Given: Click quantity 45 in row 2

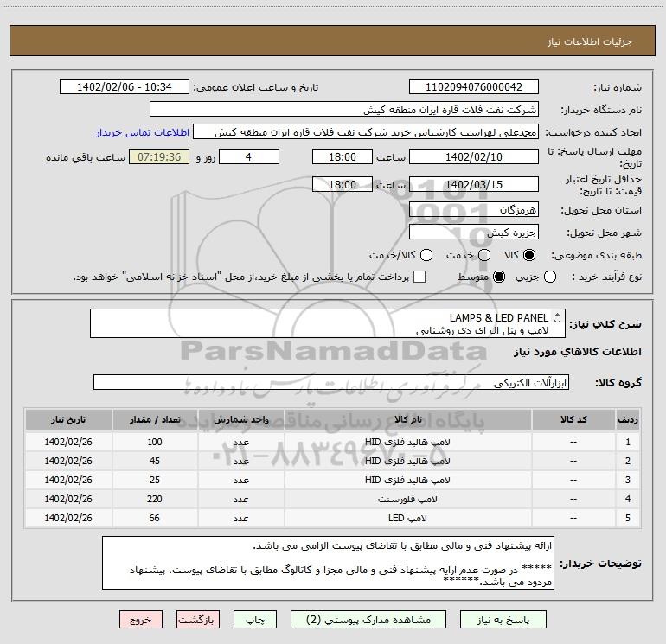Looking at the screenshot, I should [155, 461].
